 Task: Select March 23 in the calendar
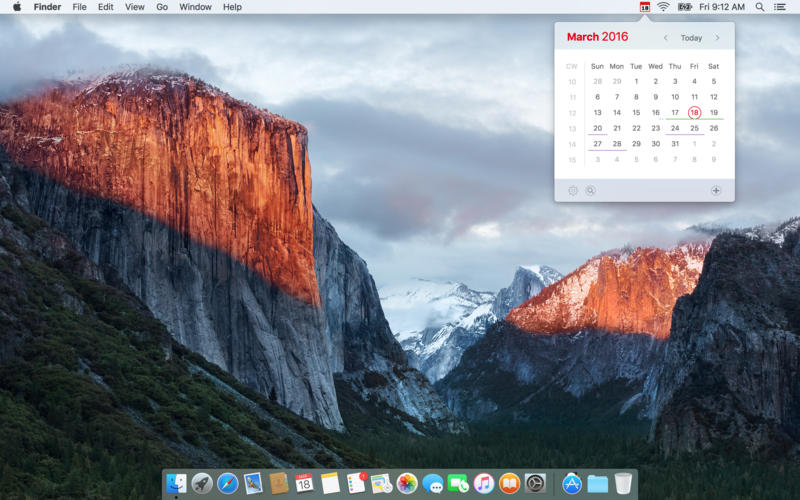click(656, 128)
